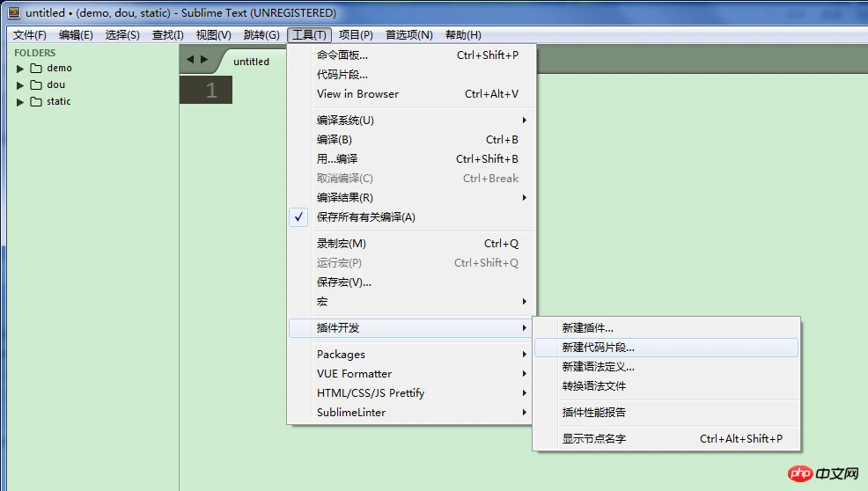Open the 选择(S) menu
868x491 pixels.
tap(122, 35)
